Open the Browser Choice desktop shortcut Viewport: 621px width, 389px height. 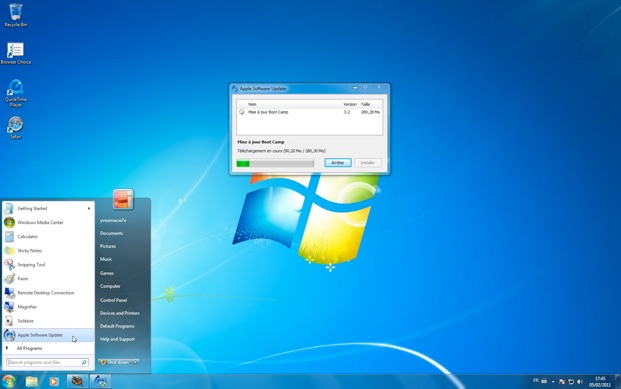[x=15, y=53]
